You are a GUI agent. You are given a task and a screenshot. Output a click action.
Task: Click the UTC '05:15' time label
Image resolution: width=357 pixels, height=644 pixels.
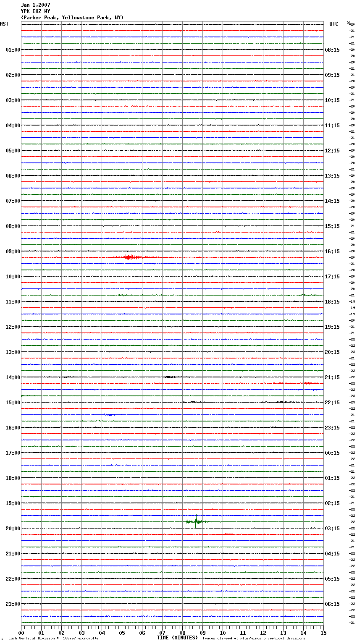pos(332,579)
